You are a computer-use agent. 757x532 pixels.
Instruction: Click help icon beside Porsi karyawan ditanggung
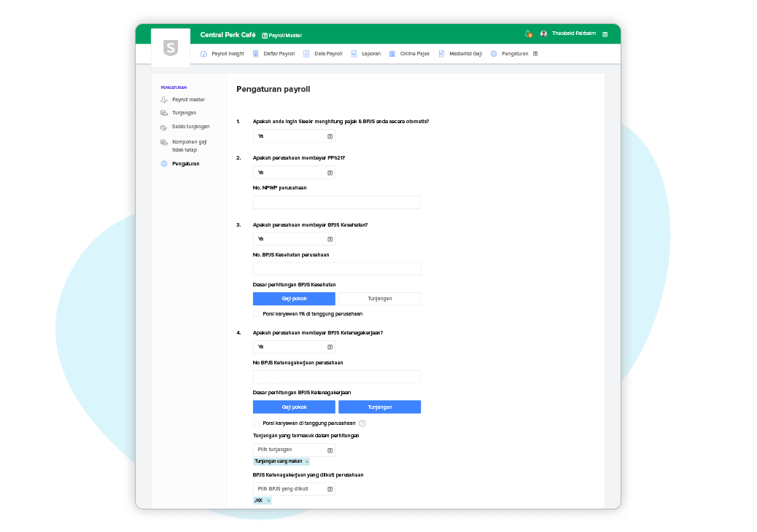click(362, 423)
